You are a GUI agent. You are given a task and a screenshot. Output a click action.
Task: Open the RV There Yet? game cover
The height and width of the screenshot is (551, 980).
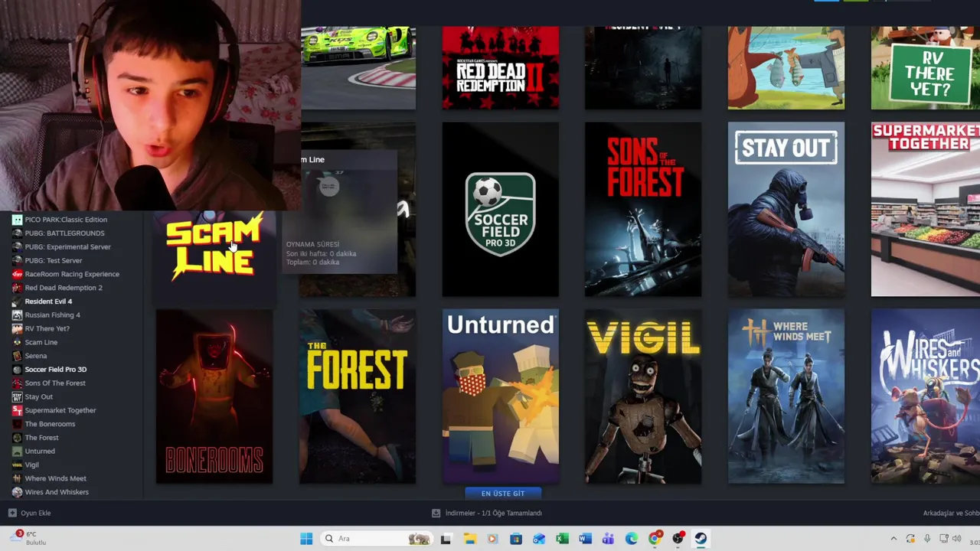(926, 68)
